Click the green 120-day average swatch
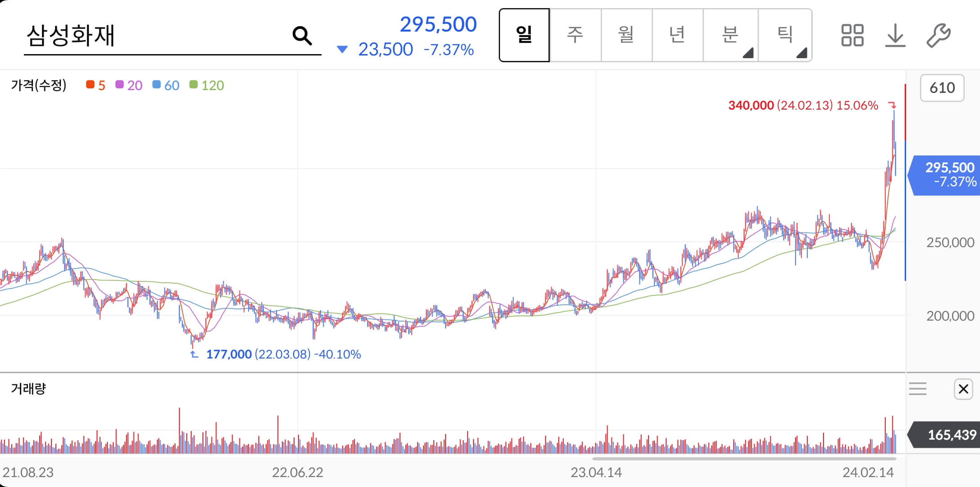This screenshot has height=487, width=980. pyautogui.click(x=193, y=85)
